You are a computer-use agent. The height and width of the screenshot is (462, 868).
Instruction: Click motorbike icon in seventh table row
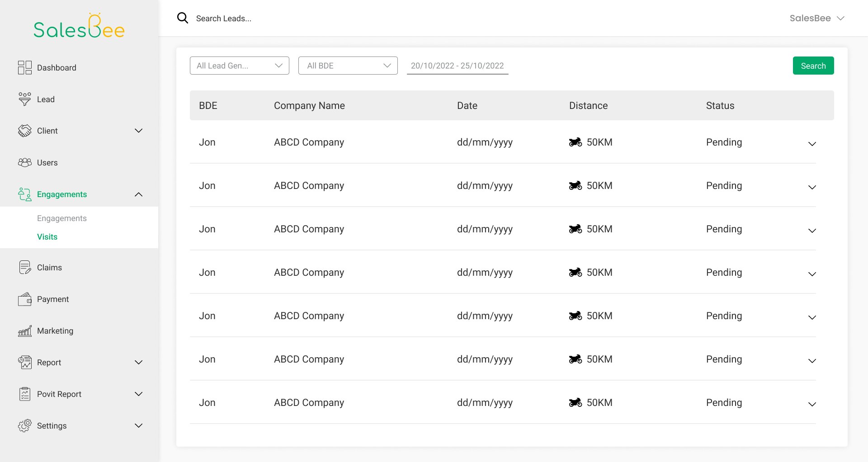(576, 403)
